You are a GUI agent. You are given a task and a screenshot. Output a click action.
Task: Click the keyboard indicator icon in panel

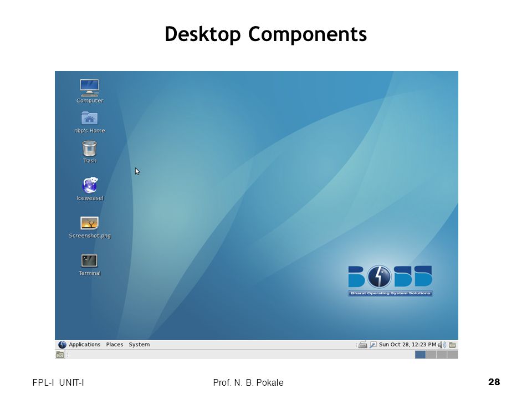(x=362, y=345)
